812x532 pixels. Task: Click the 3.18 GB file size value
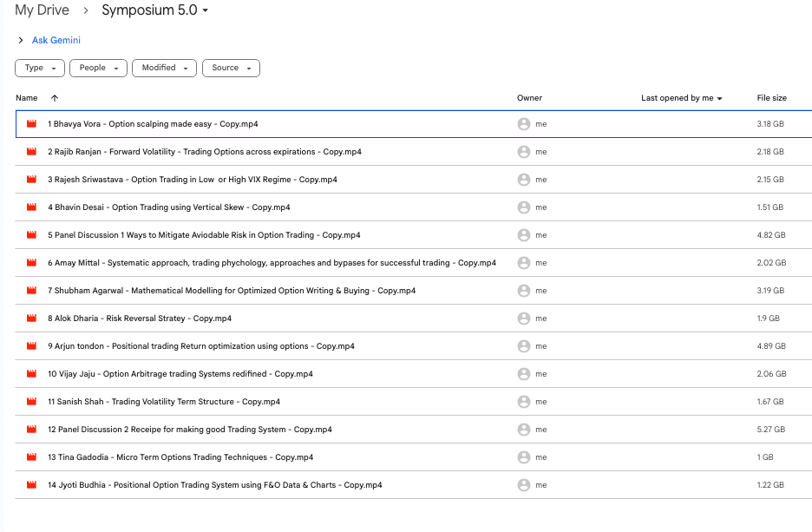tap(770, 124)
